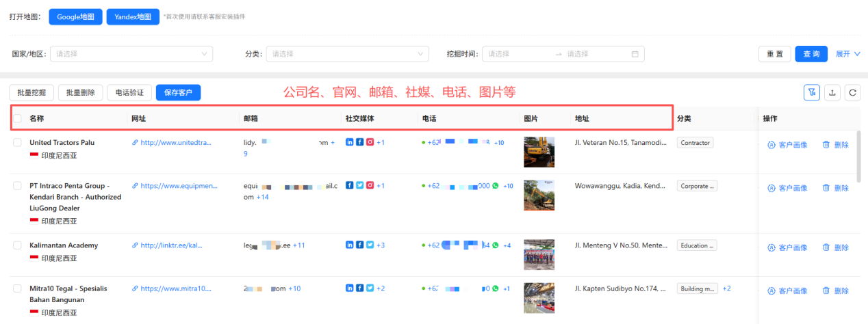The height and width of the screenshot is (324, 868).
Task: Toggle the select-all checkbox in table header
Action: [18, 118]
